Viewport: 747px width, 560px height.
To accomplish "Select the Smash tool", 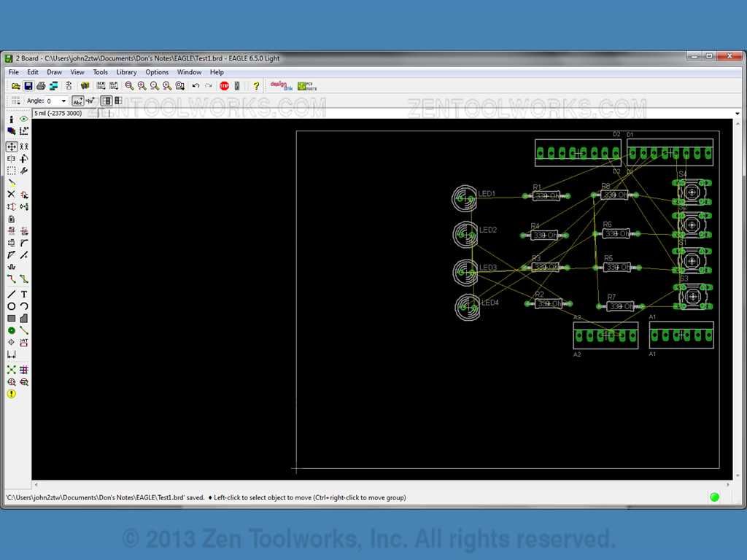I will pos(12,243).
